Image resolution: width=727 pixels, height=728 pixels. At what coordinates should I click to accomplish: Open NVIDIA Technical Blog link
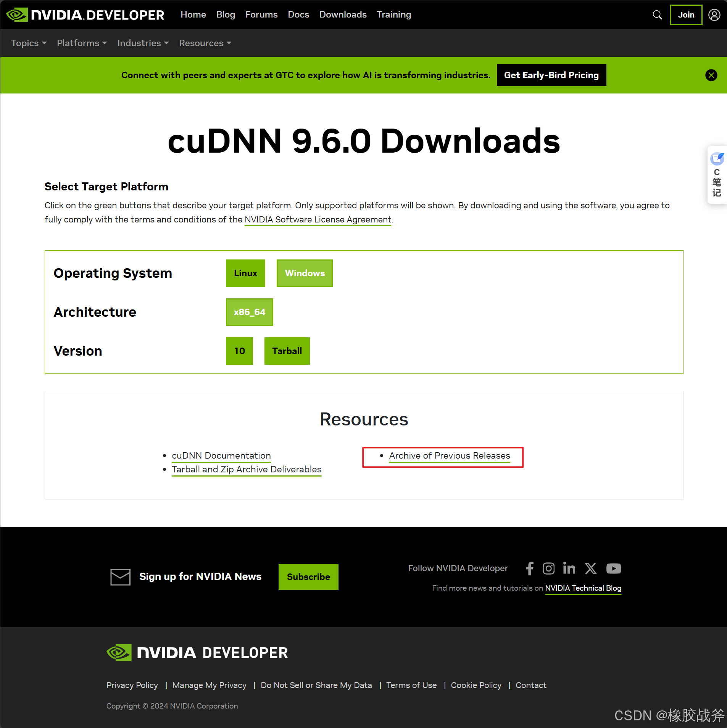pyautogui.click(x=583, y=588)
